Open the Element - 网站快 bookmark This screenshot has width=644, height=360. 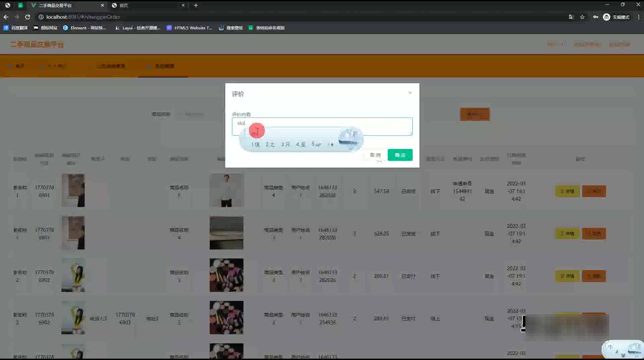pos(85,28)
